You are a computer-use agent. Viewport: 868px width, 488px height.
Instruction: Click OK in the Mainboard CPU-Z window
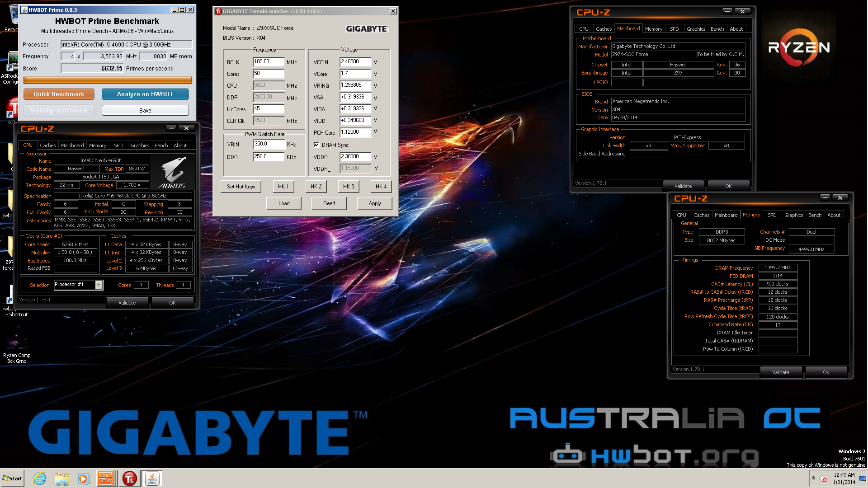728,186
